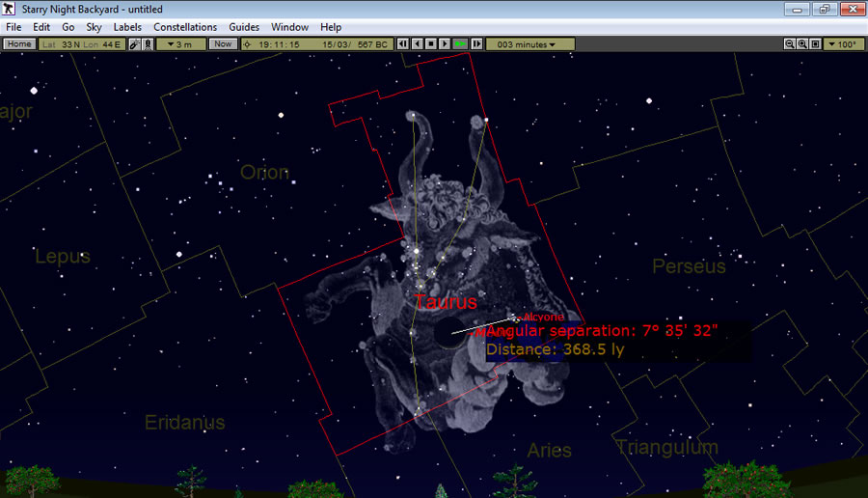Click the Alcyone star label
The height and width of the screenshot is (498, 868).
coord(544,317)
